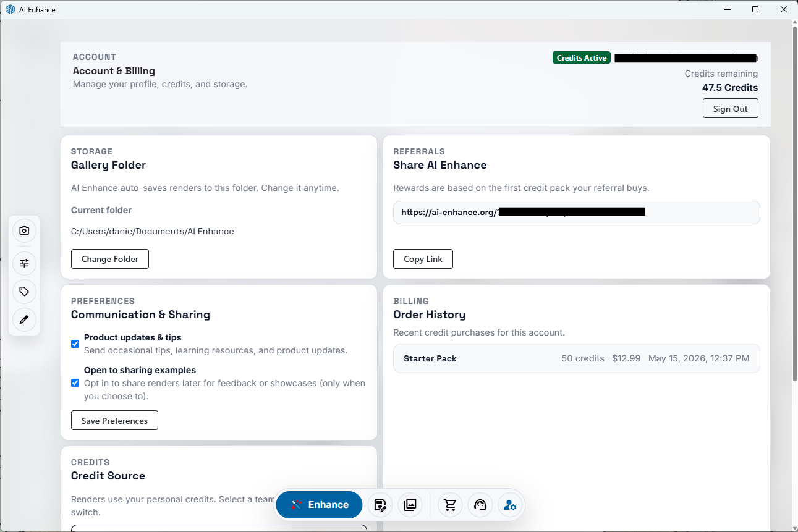Click the camera capture icon in left toolbar
This screenshot has width=798, height=532.
point(24,230)
